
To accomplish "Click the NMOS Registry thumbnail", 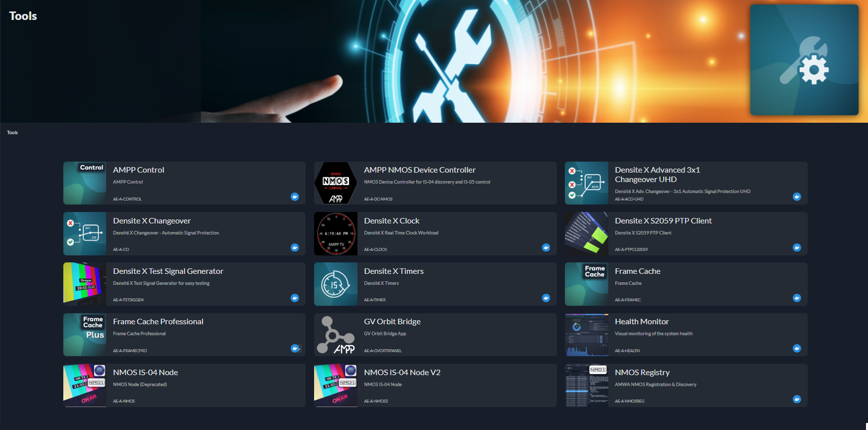I will tap(586, 385).
